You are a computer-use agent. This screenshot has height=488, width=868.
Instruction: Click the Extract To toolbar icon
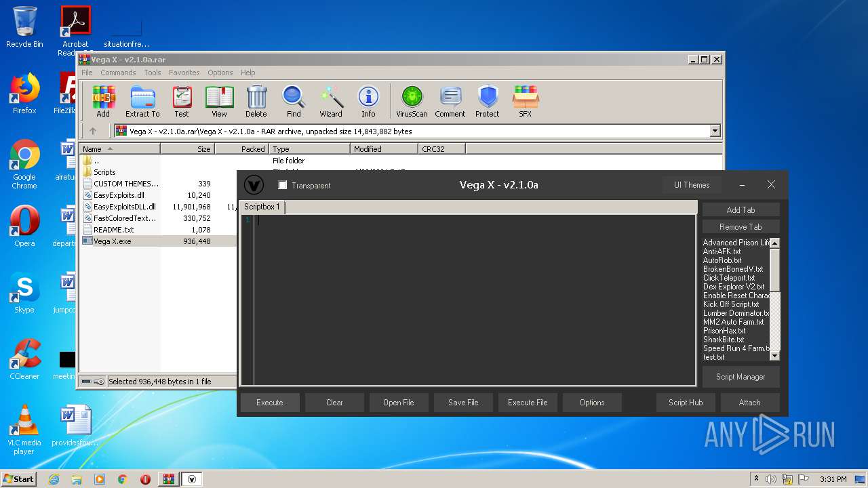[x=142, y=102]
